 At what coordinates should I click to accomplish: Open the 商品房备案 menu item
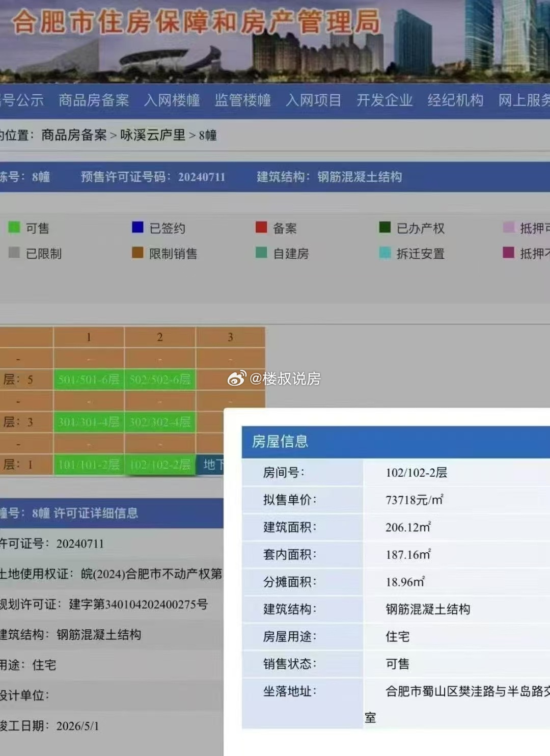pyautogui.click(x=94, y=100)
